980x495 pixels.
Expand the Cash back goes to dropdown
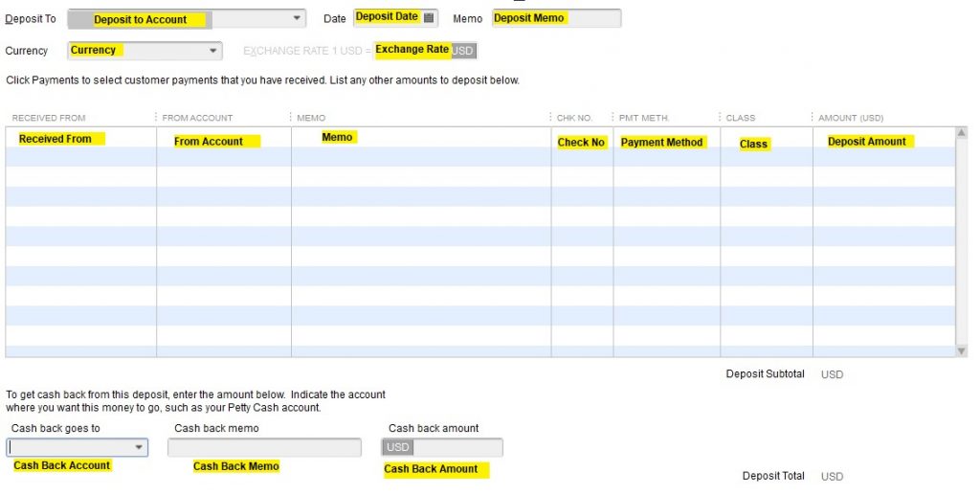pyautogui.click(x=139, y=447)
